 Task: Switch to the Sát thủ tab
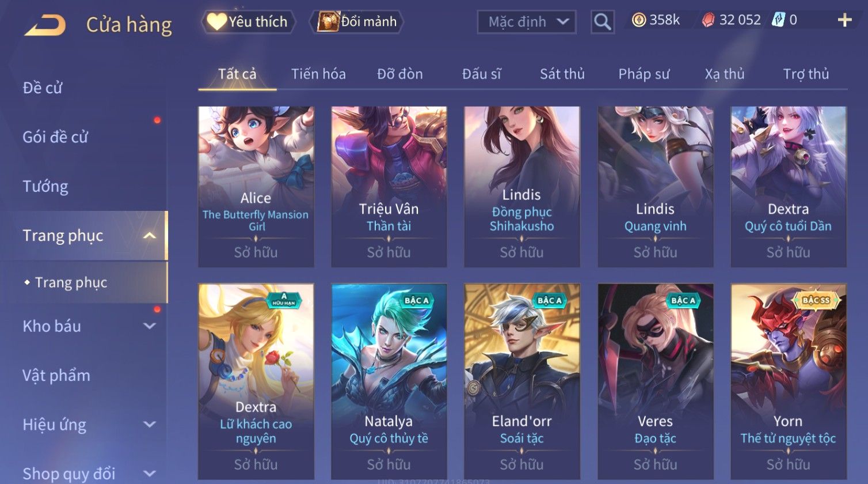pos(562,74)
